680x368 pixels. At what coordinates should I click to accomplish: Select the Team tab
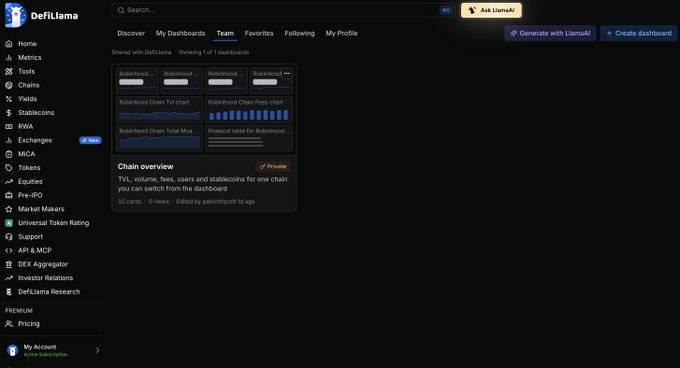[225, 33]
